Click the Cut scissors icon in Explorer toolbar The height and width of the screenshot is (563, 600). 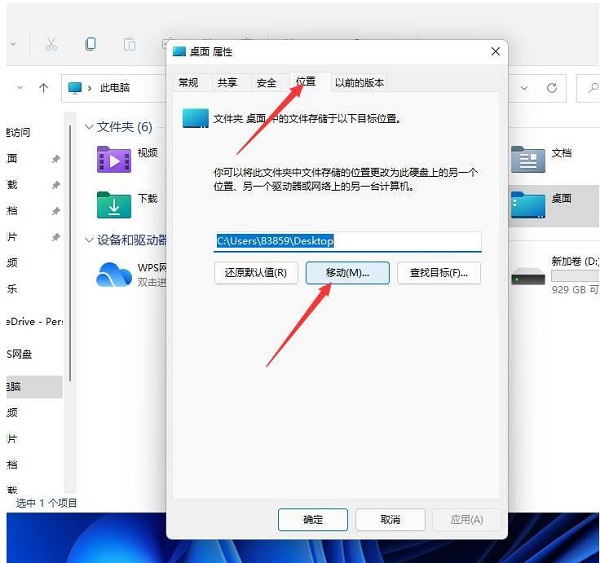tap(51, 44)
